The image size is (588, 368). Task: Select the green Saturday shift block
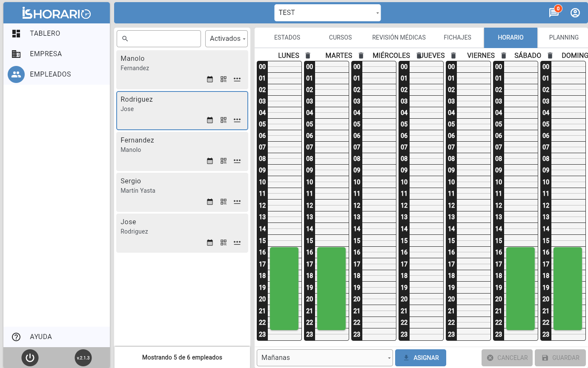tap(520, 288)
